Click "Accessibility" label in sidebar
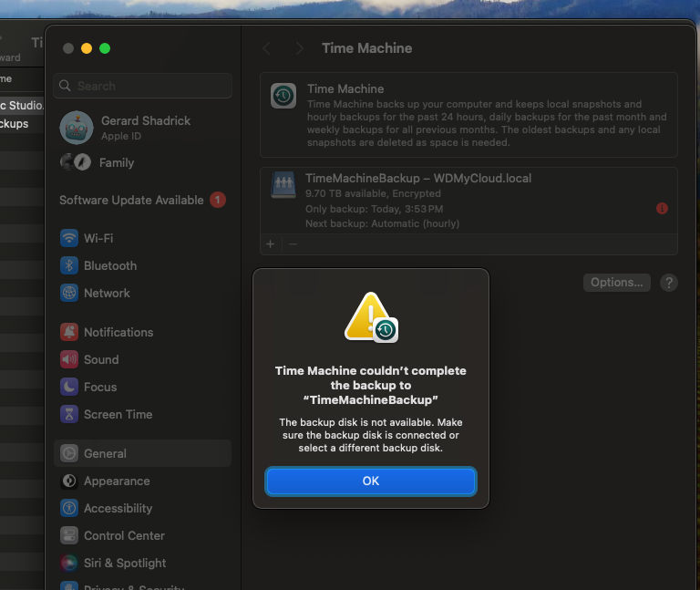Image resolution: width=700 pixels, height=590 pixels. tap(118, 508)
